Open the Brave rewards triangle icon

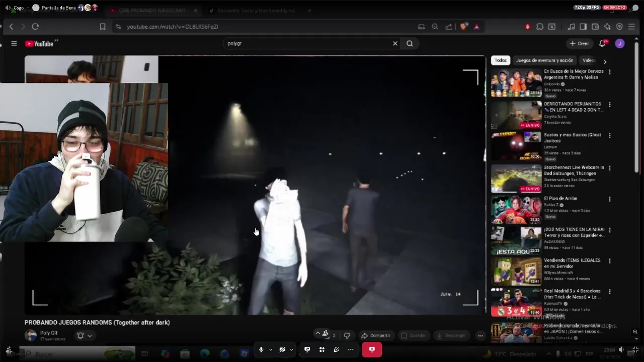pos(476,27)
